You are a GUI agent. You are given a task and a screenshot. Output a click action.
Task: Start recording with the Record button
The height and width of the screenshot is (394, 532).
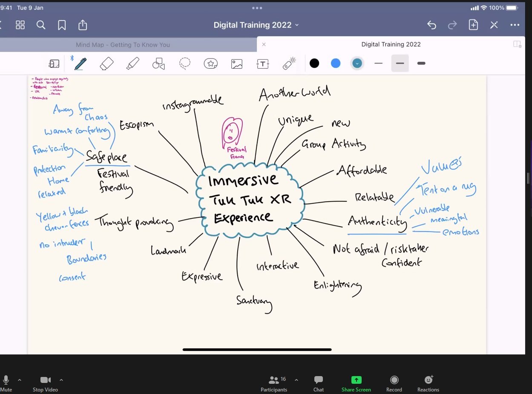pyautogui.click(x=394, y=382)
